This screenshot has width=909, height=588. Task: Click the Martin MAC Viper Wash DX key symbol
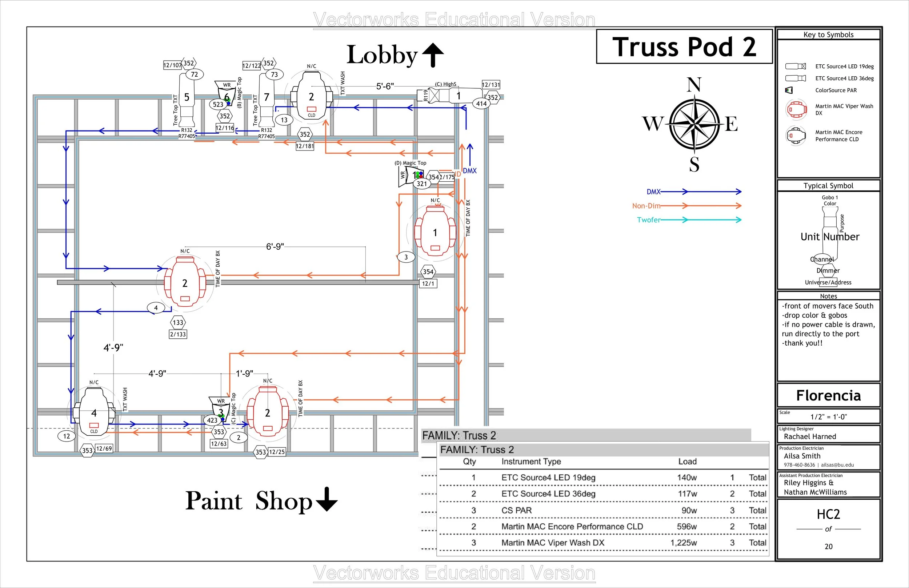pos(796,110)
